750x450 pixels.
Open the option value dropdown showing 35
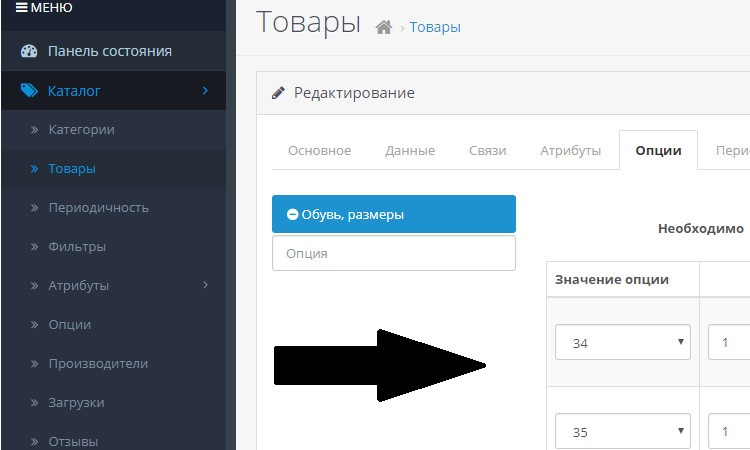tap(623, 431)
